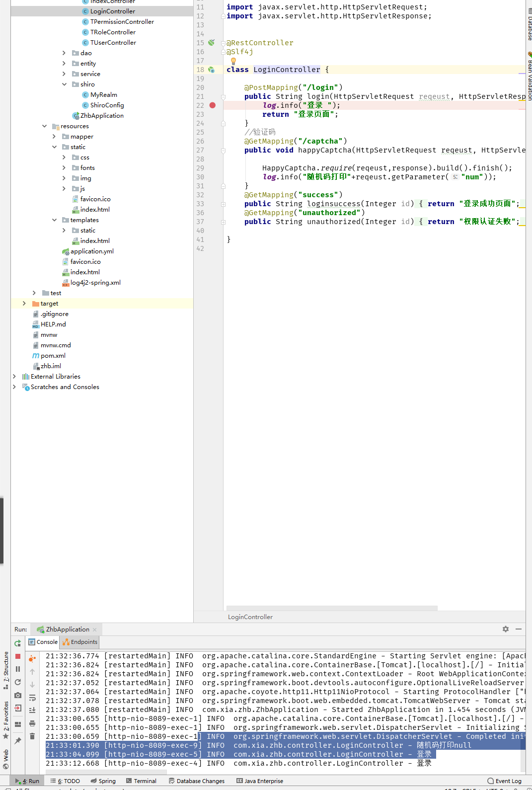The width and height of the screenshot is (532, 790).
Task: Click the layout icon in Run toolbar
Action: pos(18,724)
